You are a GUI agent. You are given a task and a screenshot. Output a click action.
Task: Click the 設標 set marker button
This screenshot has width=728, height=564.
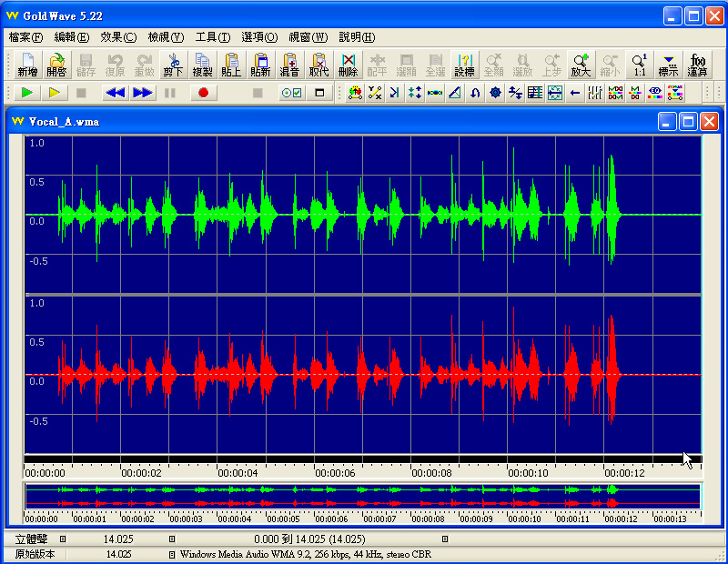pyautogui.click(x=464, y=65)
